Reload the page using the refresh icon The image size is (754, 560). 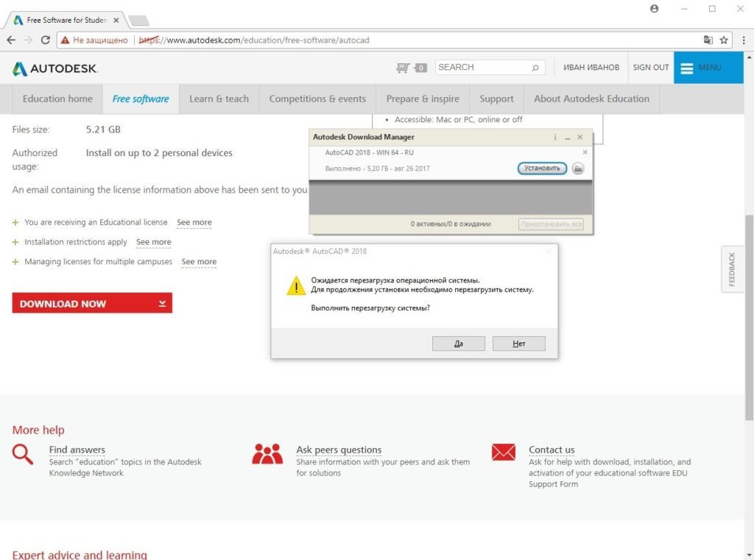pyautogui.click(x=46, y=40)
